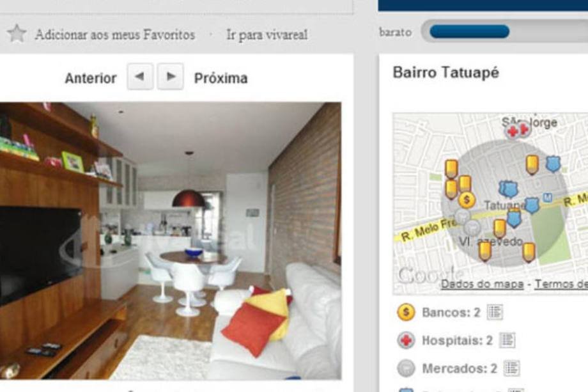Click the Anterior label
Image resolution: width=588 pixels, height=392 pixels.
click(91, 78)
